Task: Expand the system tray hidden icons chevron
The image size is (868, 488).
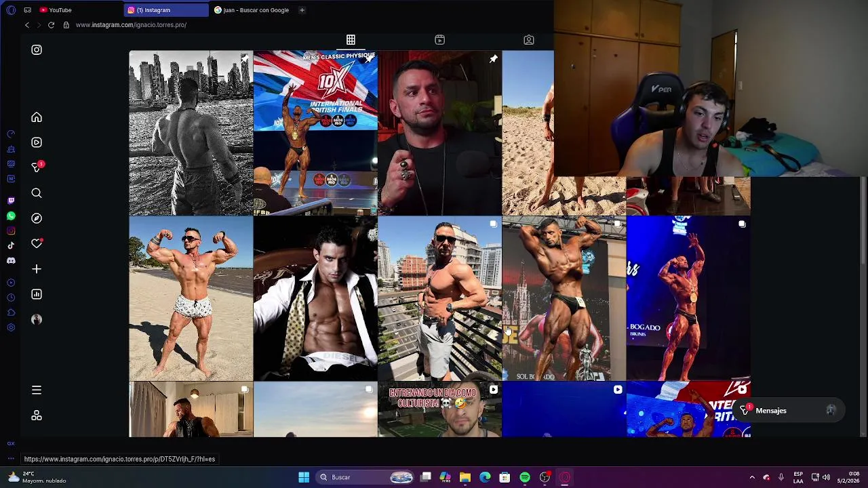Action: point(751,477)
